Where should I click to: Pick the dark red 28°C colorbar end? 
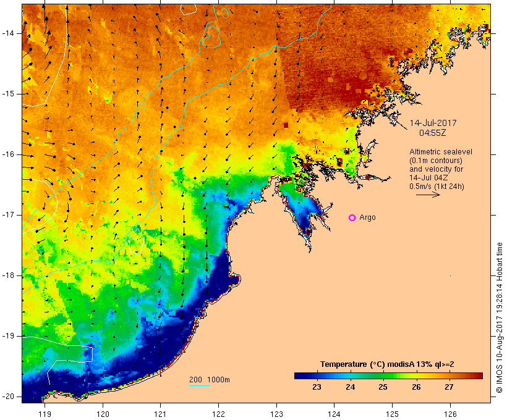click(479, 376)
